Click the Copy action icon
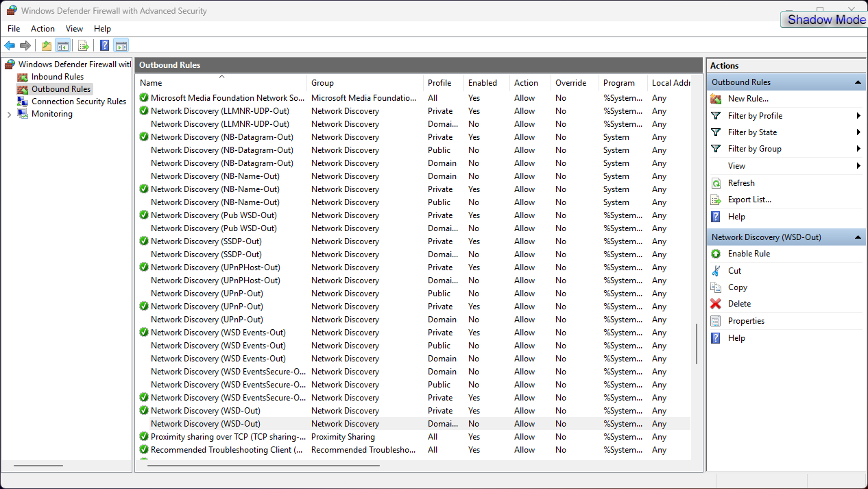This screenshot has width=868, height=489. [x=716, y=287]
